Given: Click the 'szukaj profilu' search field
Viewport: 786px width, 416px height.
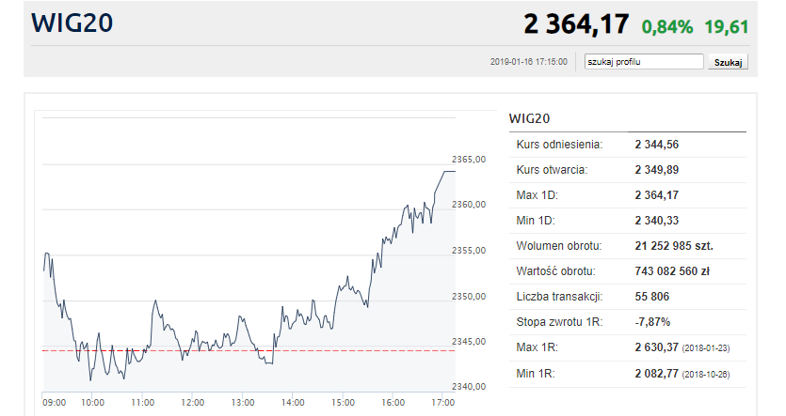Looking at the screenshot, I should point(644,61).
